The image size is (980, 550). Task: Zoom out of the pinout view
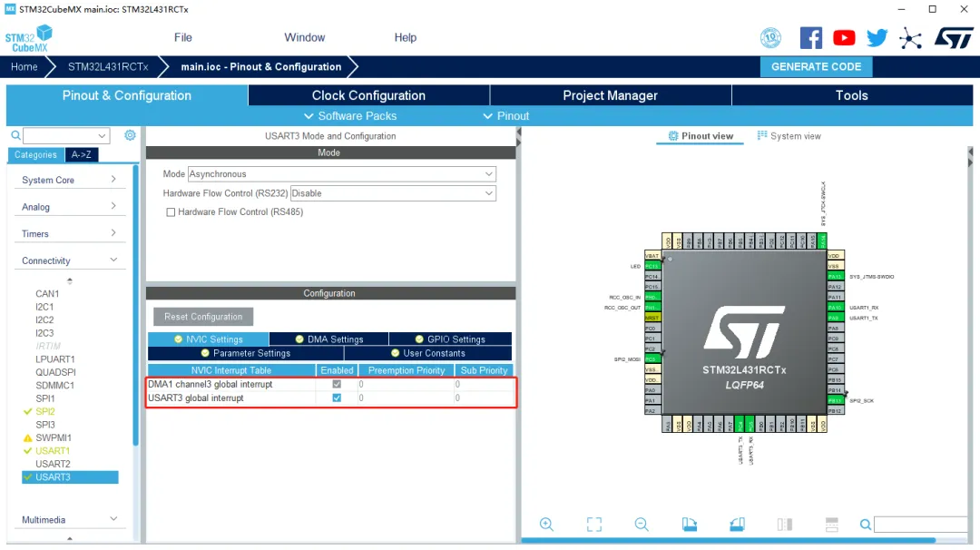[642, 525]
